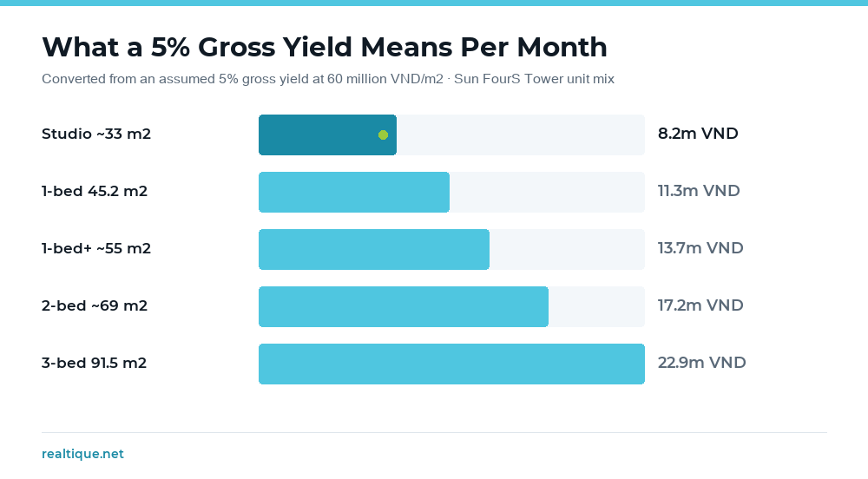The image size is (868, 479).
Task: Select the 3-bed 91.5 m2 label
Action: tap(94, 363)
